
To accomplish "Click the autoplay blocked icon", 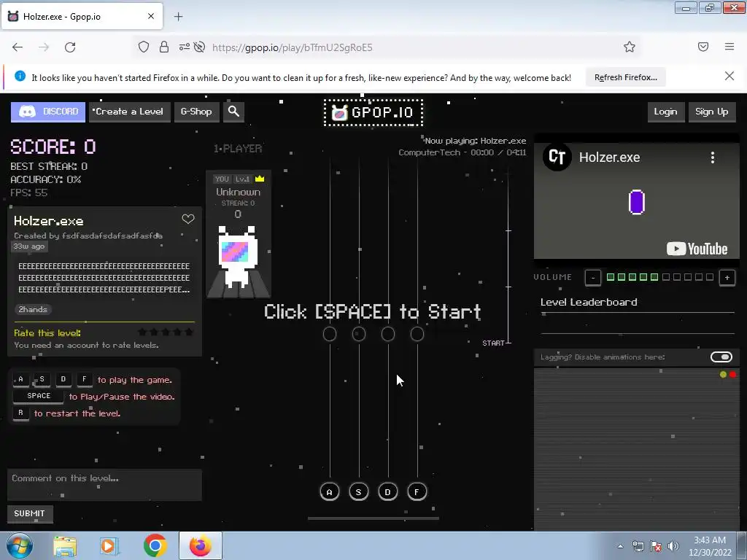I will (200, 47).
